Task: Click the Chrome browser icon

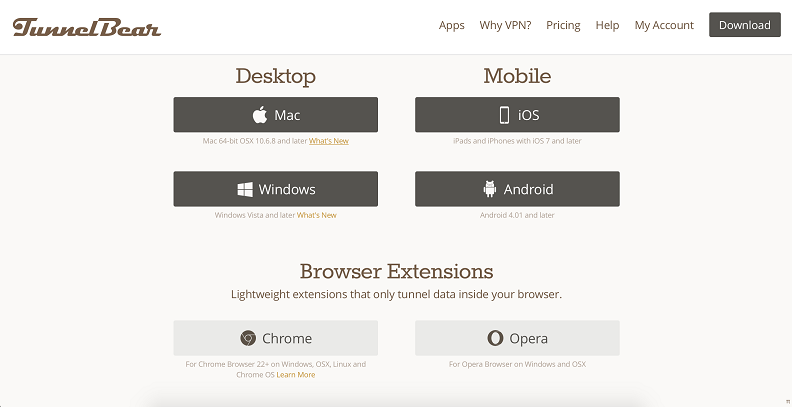Action: coord(248,338)
